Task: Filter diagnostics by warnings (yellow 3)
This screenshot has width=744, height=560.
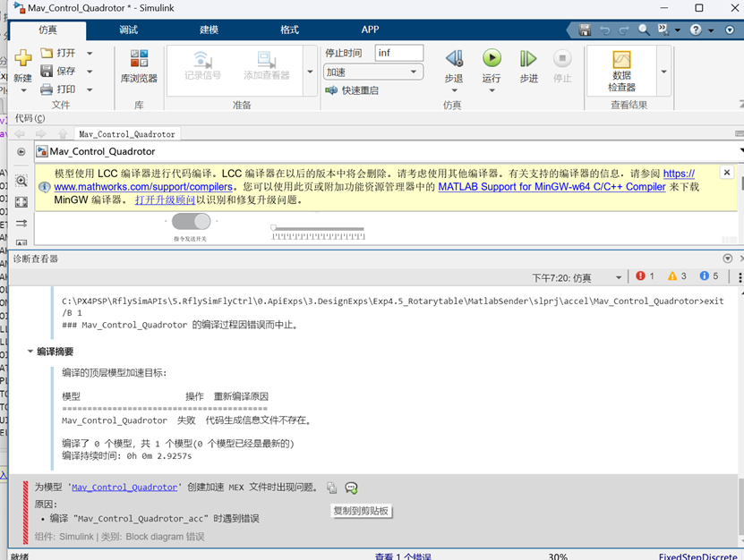Action: pyautogui.click(x=677, y=276)
